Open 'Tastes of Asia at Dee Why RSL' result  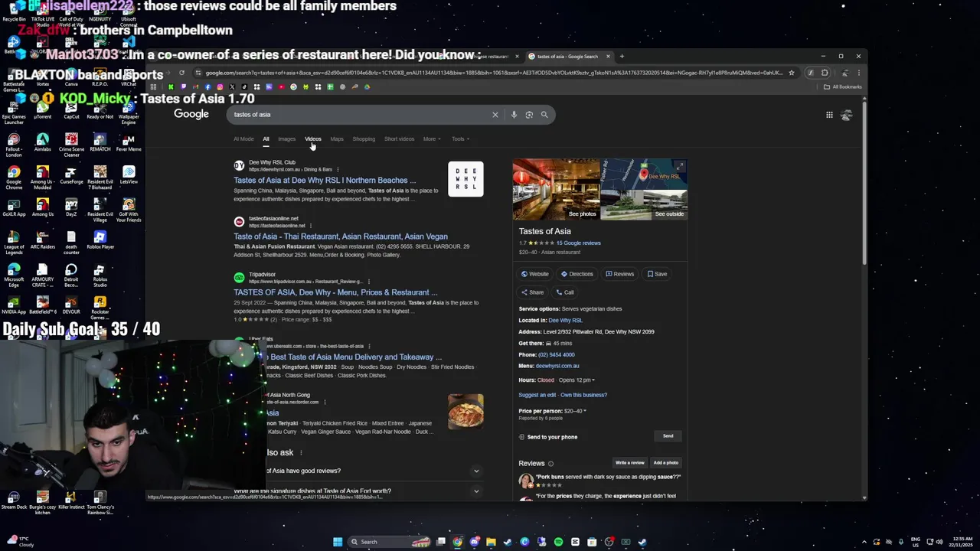pos(325,181)
